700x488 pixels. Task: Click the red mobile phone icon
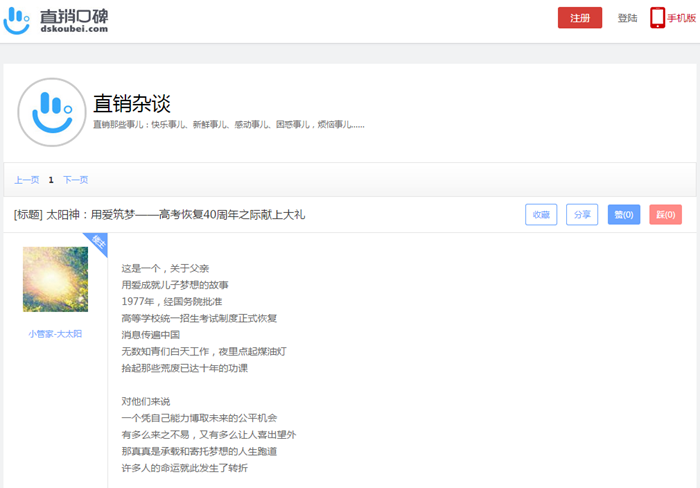coord(657,18)
